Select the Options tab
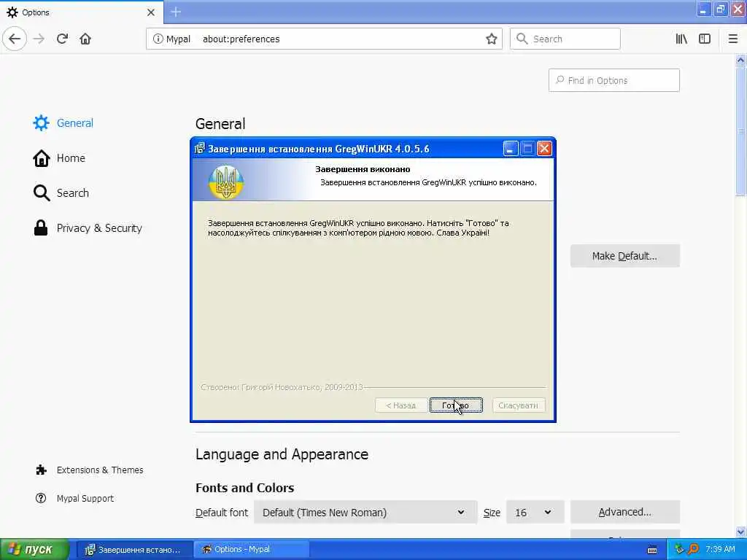Viewport: 747px width, 560px height. (82, 12)
